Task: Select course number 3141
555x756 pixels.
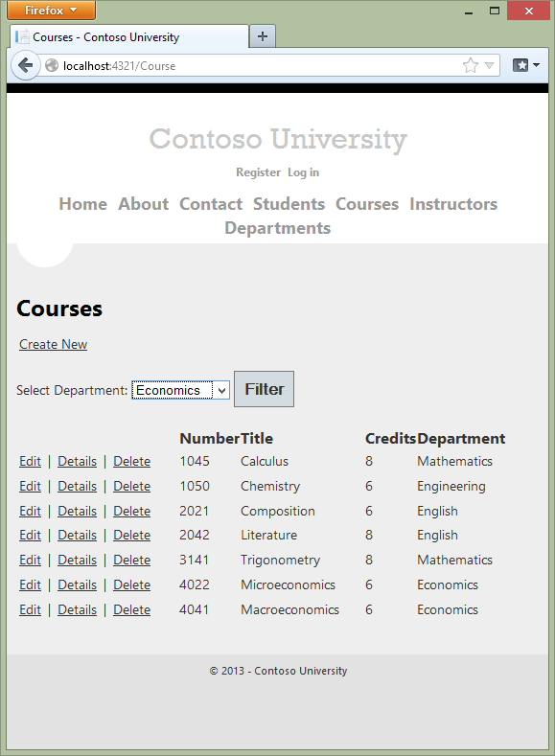Action: click(195, 561)
